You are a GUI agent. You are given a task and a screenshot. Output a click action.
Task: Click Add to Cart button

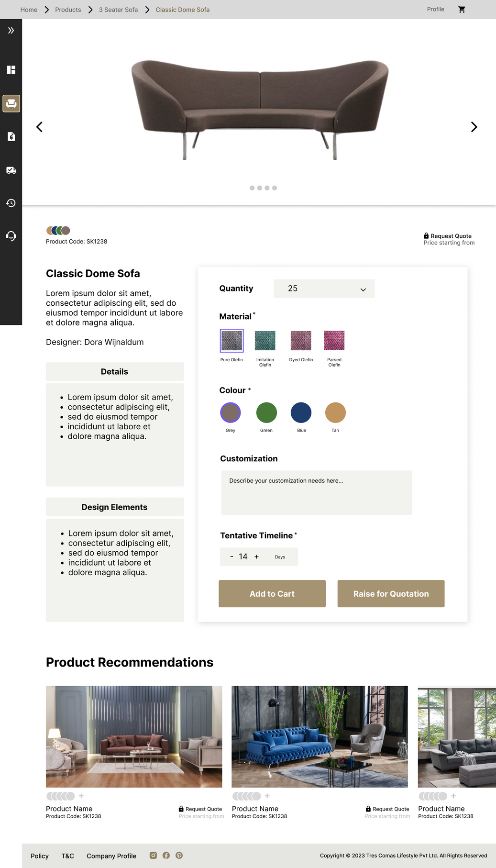(x=272, y=594)
